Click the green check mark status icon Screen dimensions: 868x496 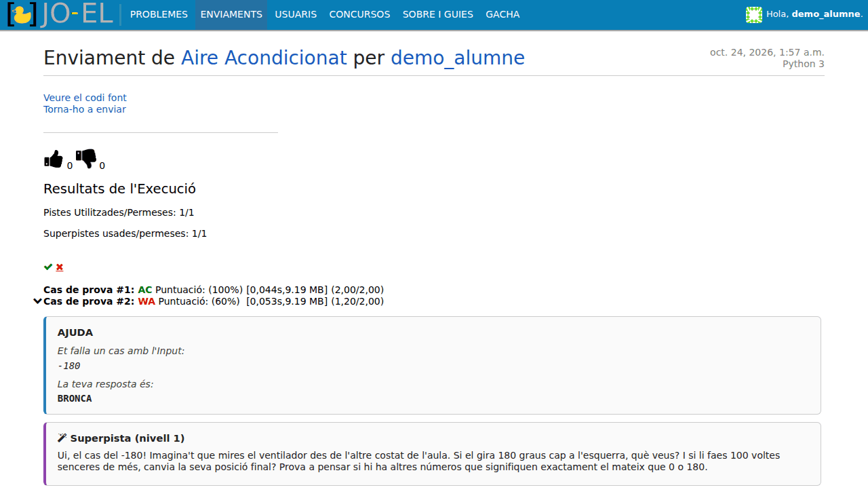point(48,267)
